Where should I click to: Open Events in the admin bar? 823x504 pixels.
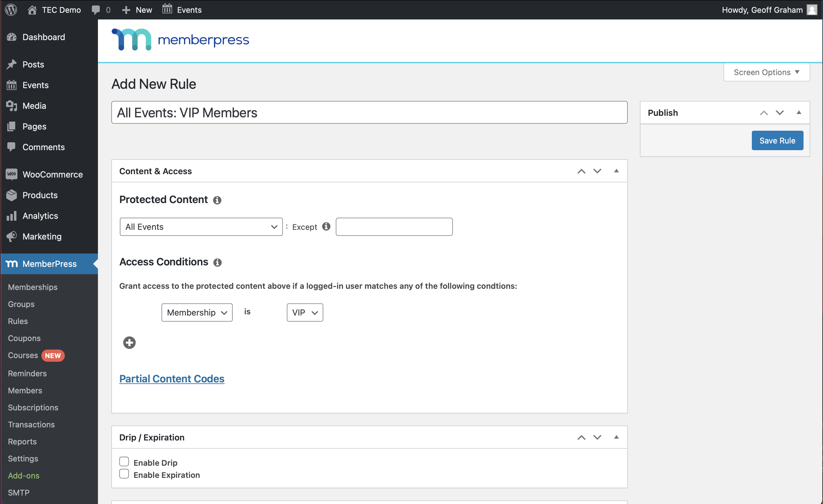point(182,10)
